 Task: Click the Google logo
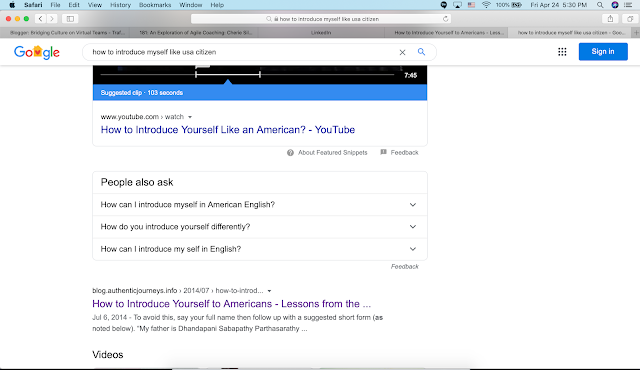click(x=37, y=52)
